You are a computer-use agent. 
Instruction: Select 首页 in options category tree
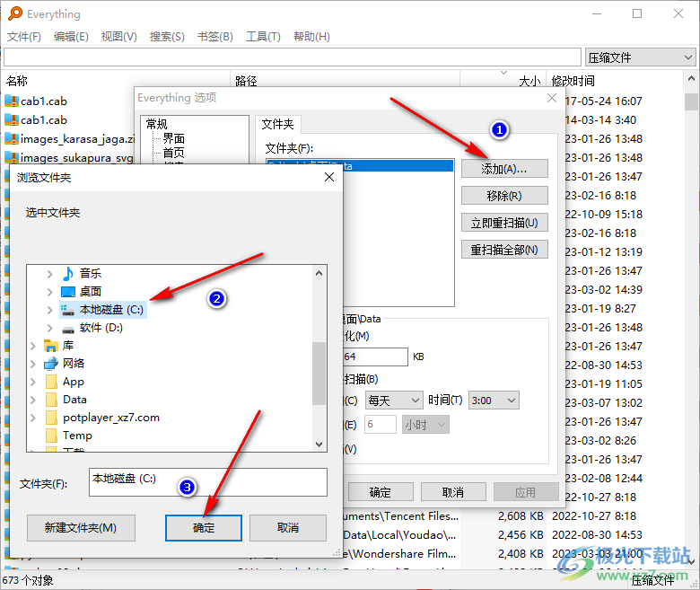[174, 153]
